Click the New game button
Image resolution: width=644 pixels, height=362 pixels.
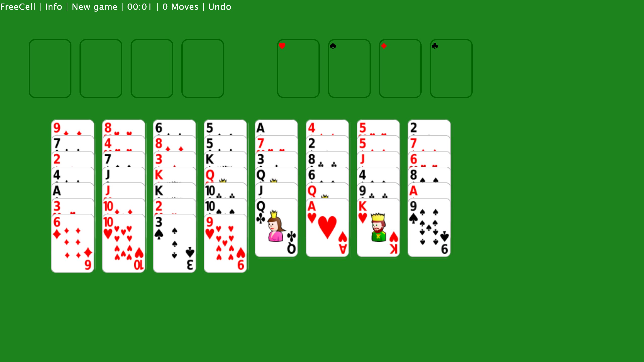coord(95,7)
